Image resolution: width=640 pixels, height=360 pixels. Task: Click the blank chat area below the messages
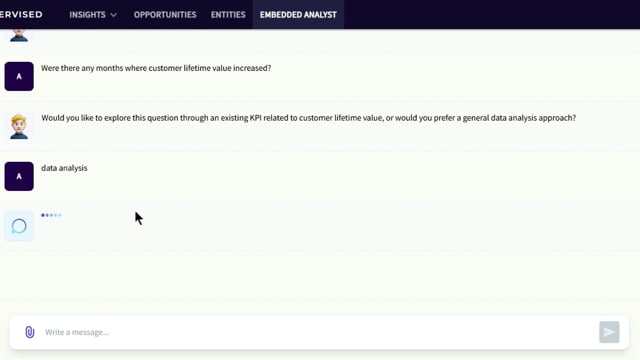(320, 280)
